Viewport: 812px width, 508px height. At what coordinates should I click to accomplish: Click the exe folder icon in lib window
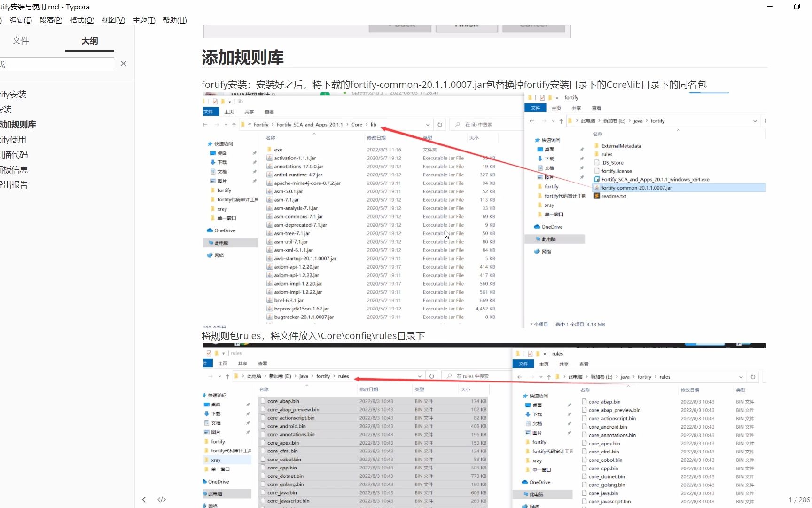pos(269,150)
